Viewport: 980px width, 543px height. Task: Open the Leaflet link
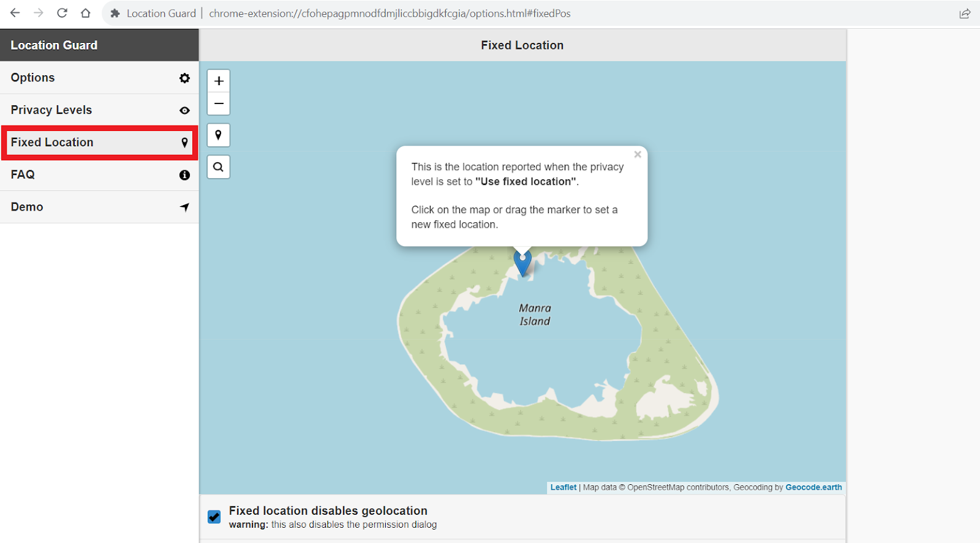pos(563,487)
